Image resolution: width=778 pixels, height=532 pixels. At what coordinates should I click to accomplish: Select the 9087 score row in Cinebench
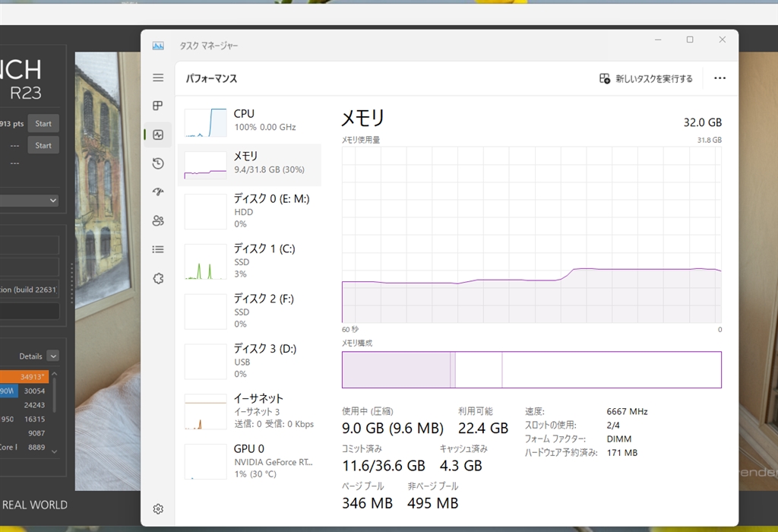click(24, 433)
